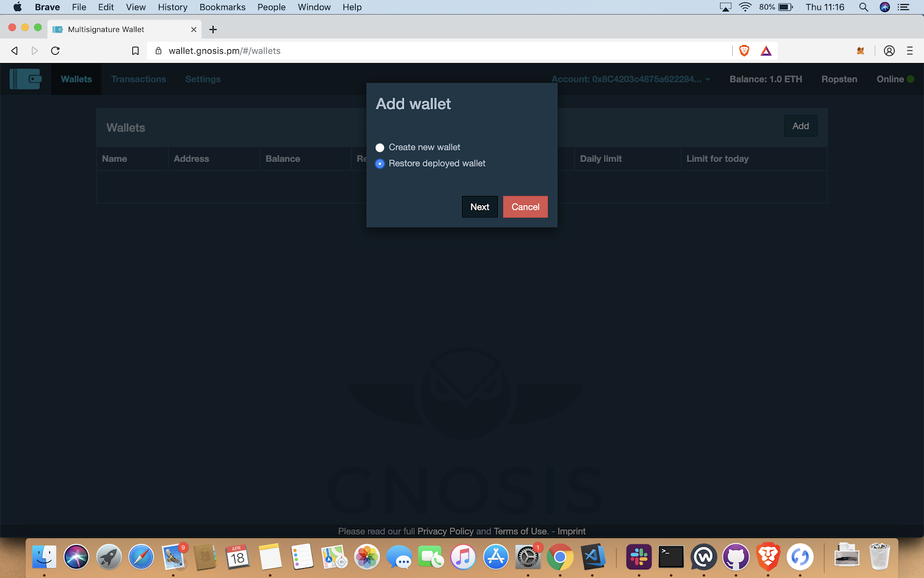
Task: Open the Brave hamburger menu
Action: pos(910,51)
